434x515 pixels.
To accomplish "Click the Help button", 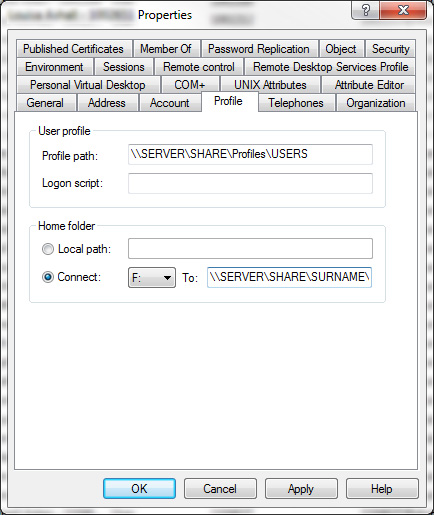I will click(x=382, y=489).
